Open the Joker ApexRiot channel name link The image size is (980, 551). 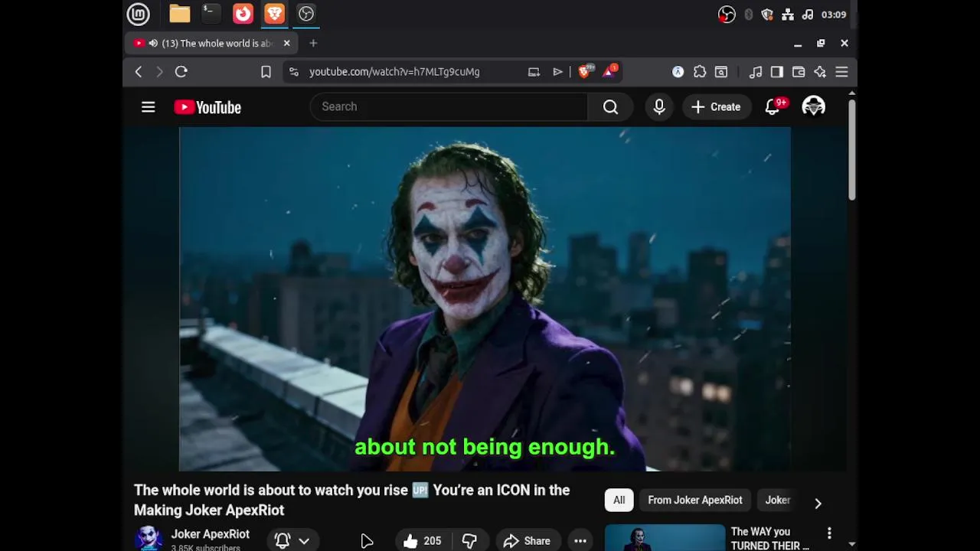[210, 534]
